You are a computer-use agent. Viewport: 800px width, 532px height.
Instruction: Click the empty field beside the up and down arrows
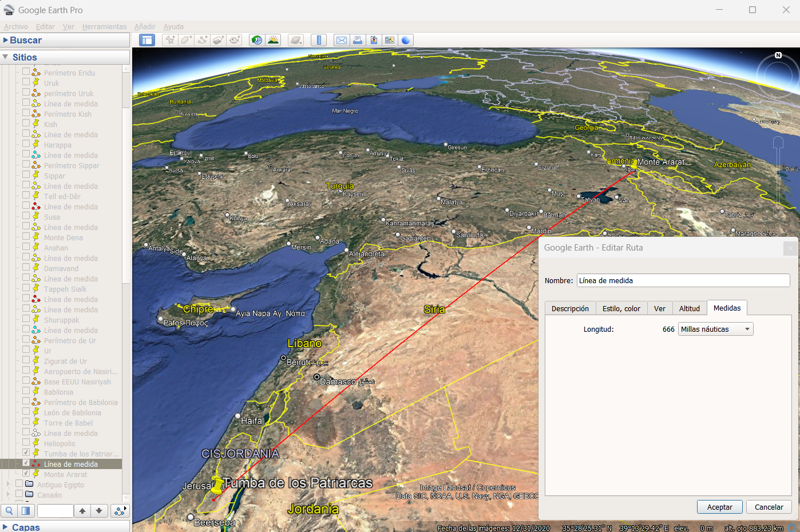click(55, 511)
